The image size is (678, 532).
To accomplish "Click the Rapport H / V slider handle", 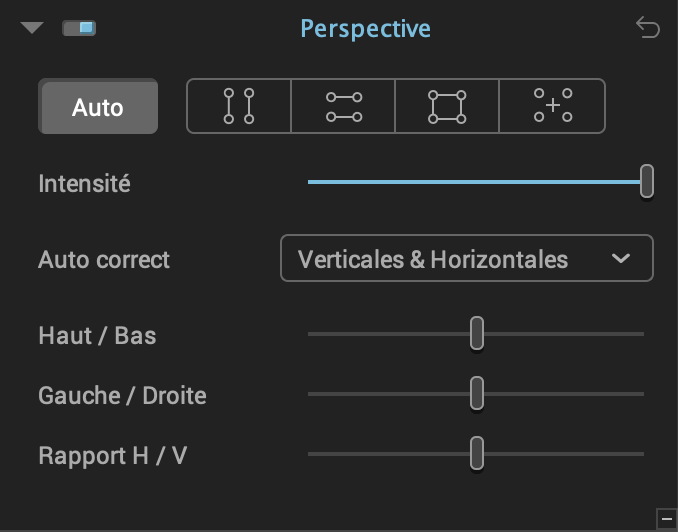I will [x=477, y=453].
